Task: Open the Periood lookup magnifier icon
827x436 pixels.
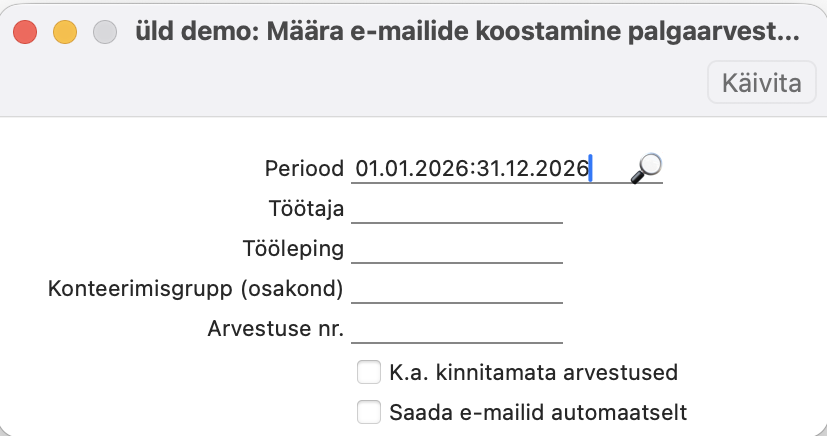Action: (646, 169)
